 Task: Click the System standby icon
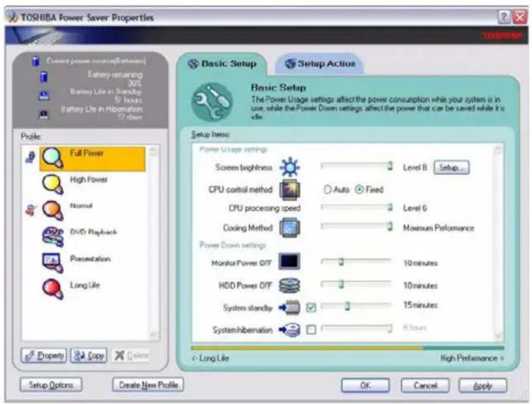[x=290, y=307]
